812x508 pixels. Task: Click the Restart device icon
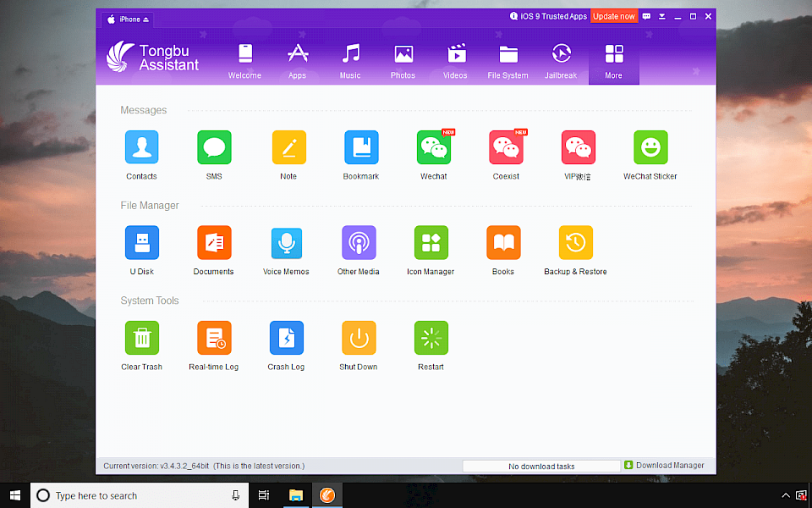(431, 338)
